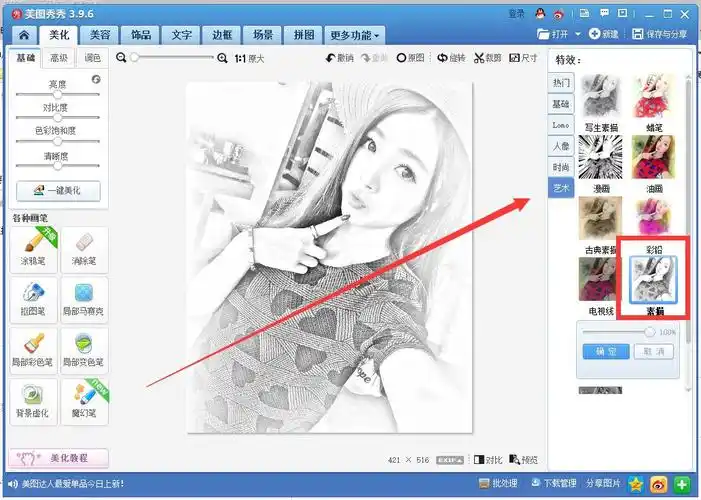The width and height of the screenshot is (701, 500).
Task: Apply the 古典素描 effect thumbnail
Action: [x=600, y=218]
